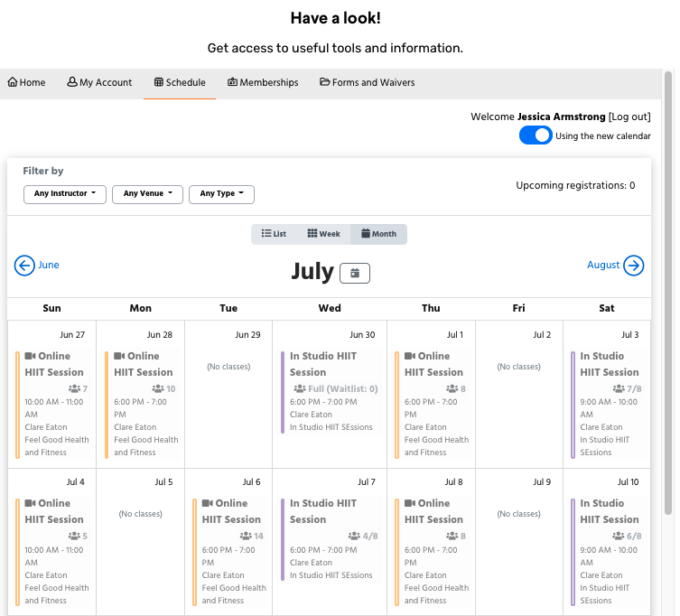Click the ID card icon next to Memberships

coord(232,82)
